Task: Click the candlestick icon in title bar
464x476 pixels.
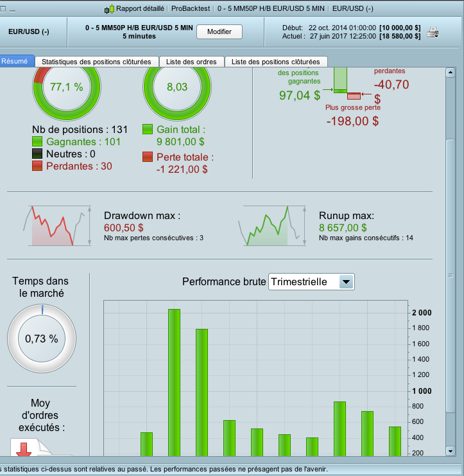Action: click(x=110, y=9)
